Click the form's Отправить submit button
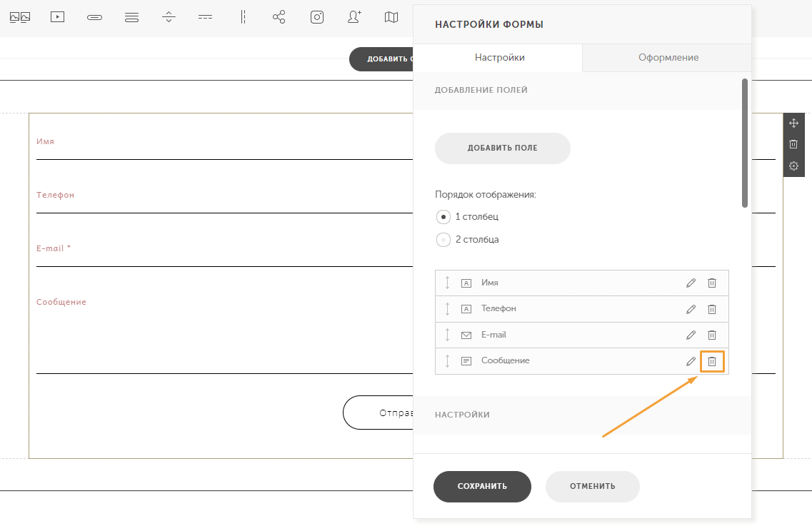 pos(378,413)
